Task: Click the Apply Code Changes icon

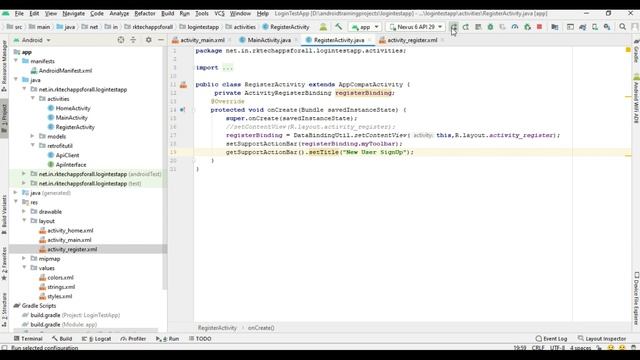Action: (x=478, y=27)
